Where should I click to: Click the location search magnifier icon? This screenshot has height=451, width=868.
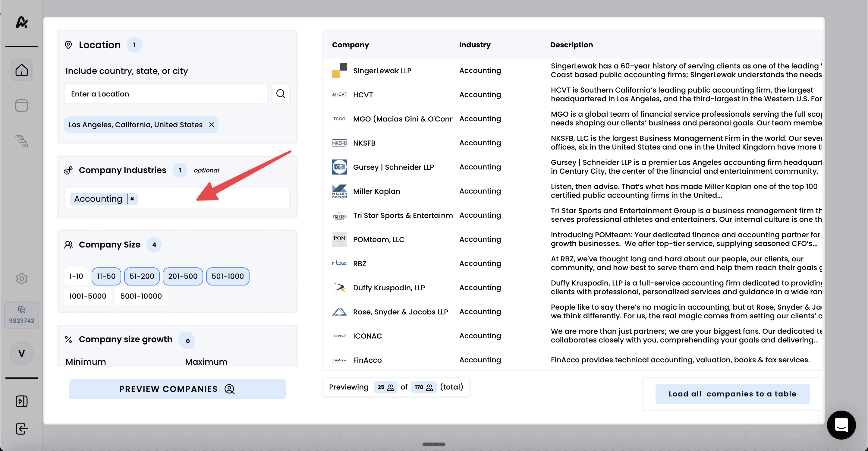pyautogui.click(x=281, y=94)
